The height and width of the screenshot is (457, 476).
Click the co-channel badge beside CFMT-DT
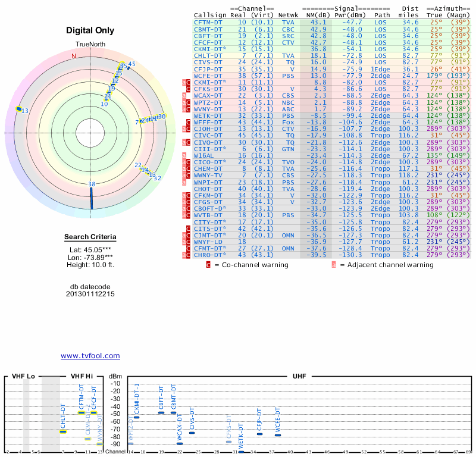(x=188, y=248)
